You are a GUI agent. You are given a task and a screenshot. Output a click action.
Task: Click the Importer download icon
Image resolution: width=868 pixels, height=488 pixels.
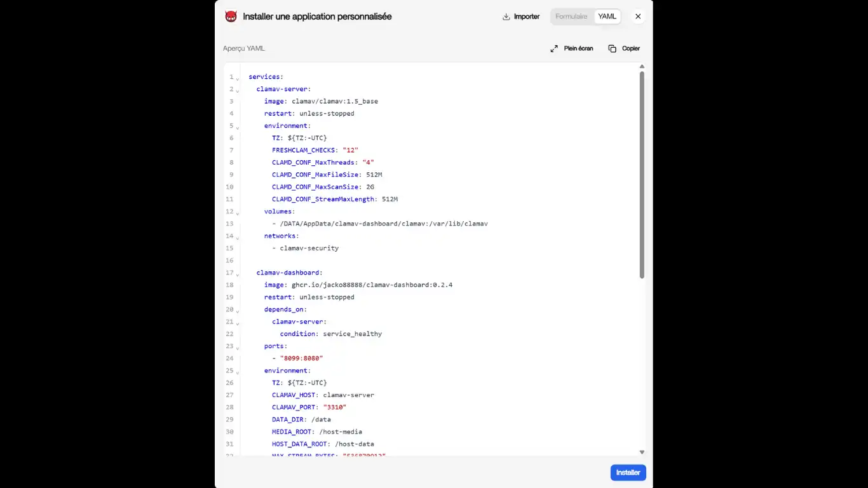(x=506, y=17)
